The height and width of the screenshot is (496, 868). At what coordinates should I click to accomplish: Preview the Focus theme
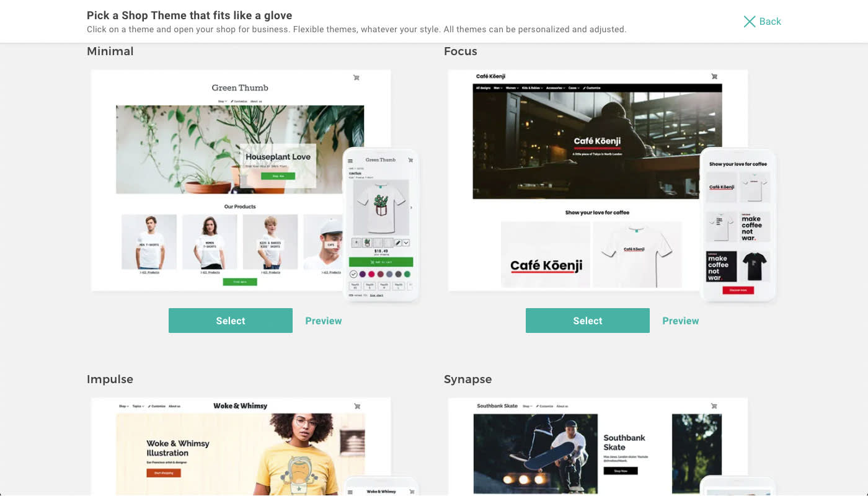681,321
